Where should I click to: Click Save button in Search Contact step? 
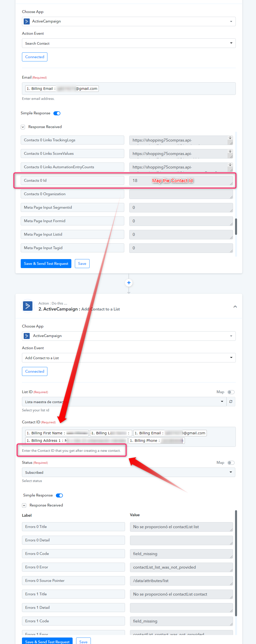tap(82, 264)
